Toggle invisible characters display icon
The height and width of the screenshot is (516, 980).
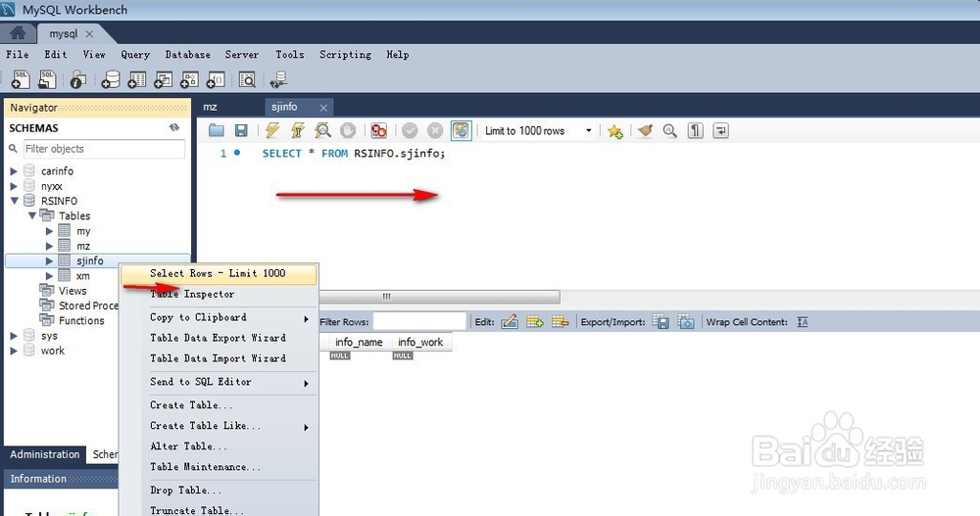click(x=696, y=130)
